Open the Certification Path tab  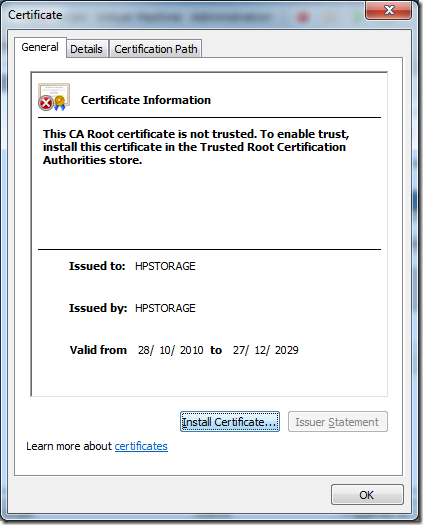click(x=156, y=49)
